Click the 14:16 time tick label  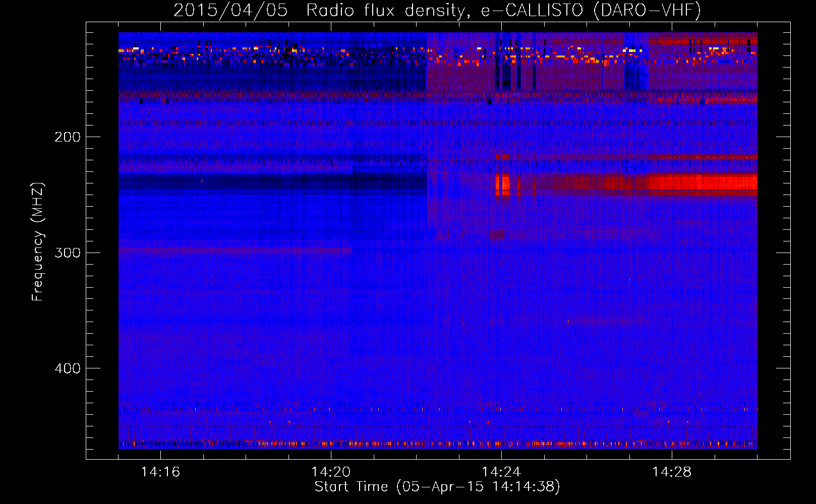click(160, 472)
